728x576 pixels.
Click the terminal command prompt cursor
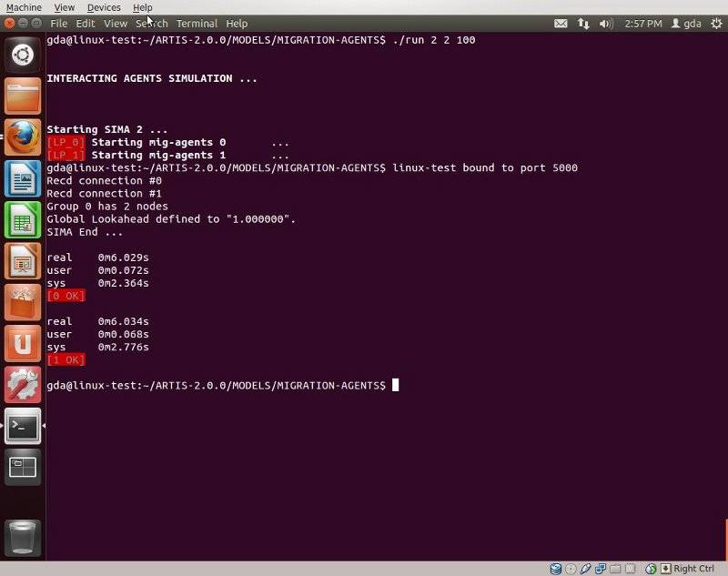tap(395, 386)
